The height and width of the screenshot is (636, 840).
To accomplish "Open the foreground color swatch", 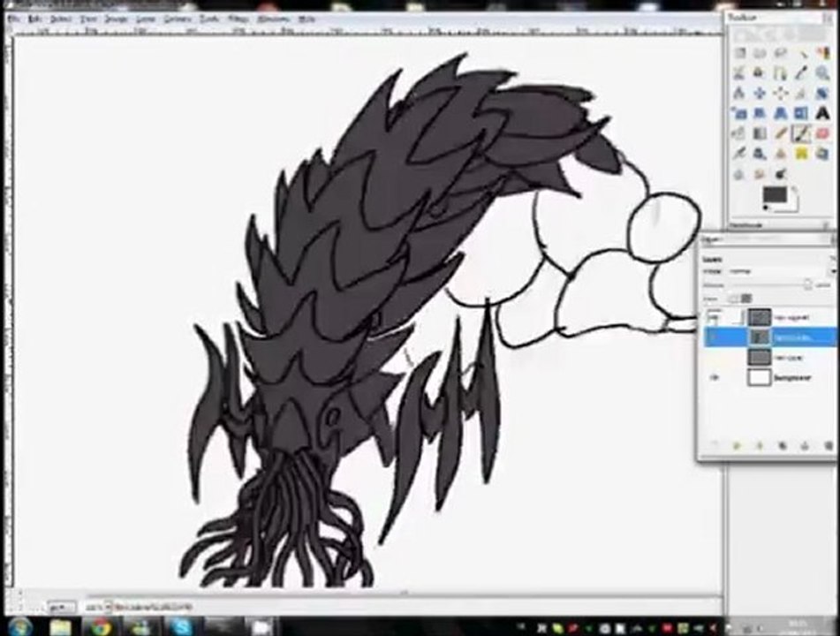I will pos(774,194).
